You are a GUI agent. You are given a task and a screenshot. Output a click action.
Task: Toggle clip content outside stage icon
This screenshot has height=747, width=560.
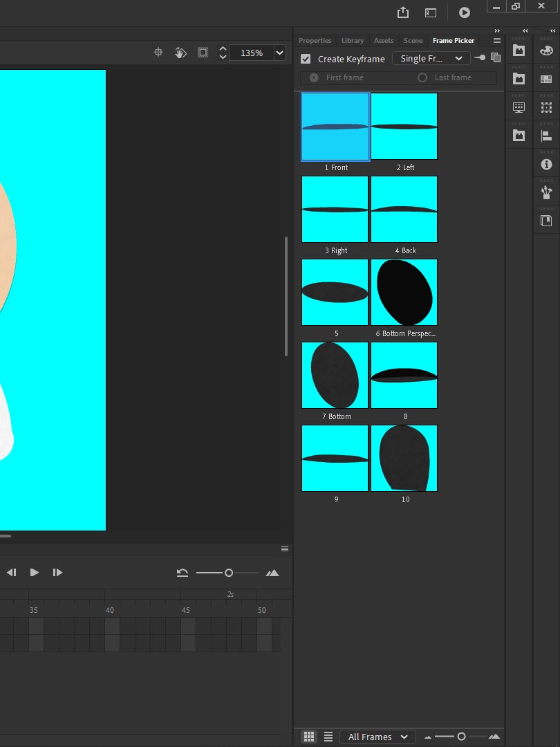[x=203, y=53]
